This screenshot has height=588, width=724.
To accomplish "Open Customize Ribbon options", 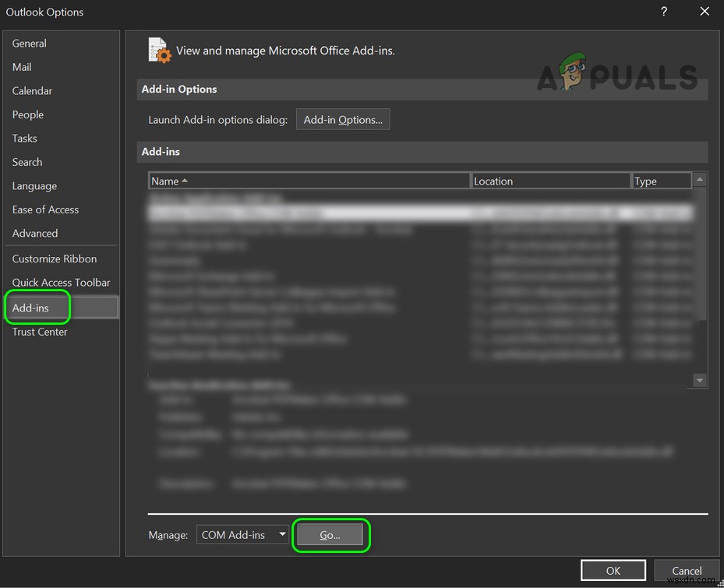I will point(54,259).
